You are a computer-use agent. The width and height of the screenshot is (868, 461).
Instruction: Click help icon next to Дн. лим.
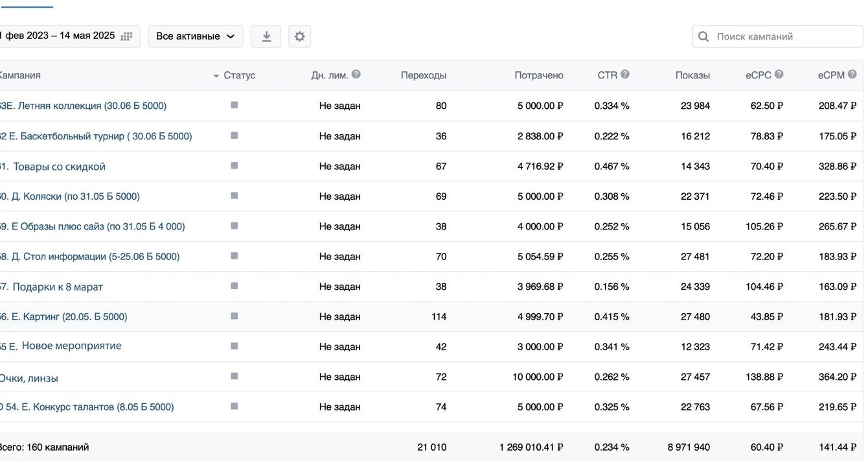(356, 75)
